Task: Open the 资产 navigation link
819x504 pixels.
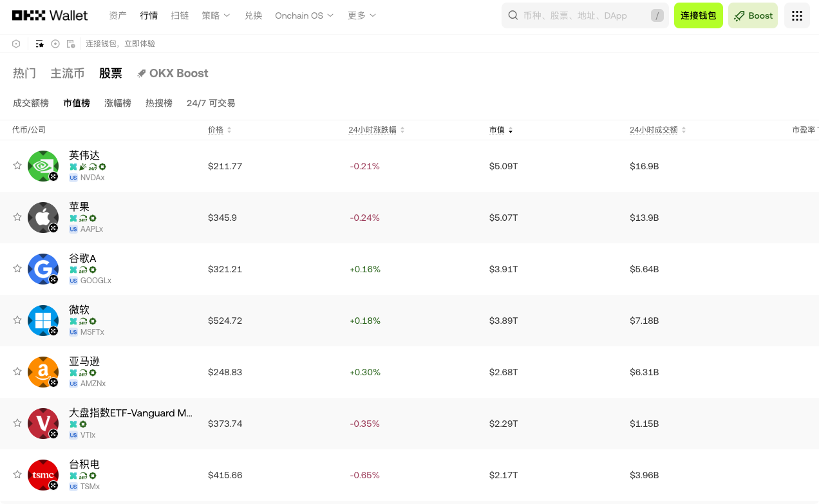Action: (x=118, y=15)
